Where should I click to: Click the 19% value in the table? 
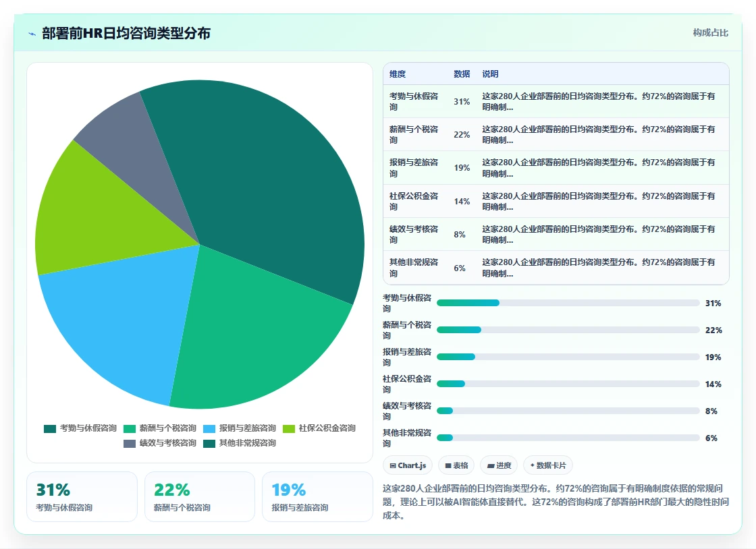click(x=462, y=168)
